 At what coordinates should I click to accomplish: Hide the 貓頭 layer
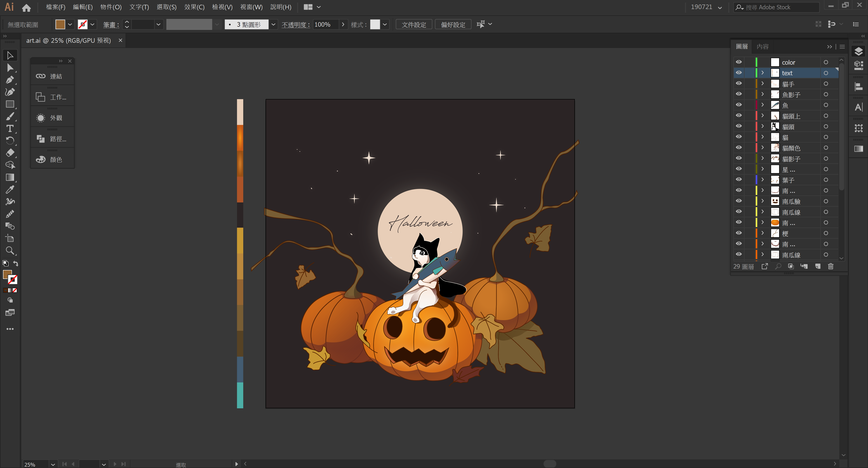[739, 126]
